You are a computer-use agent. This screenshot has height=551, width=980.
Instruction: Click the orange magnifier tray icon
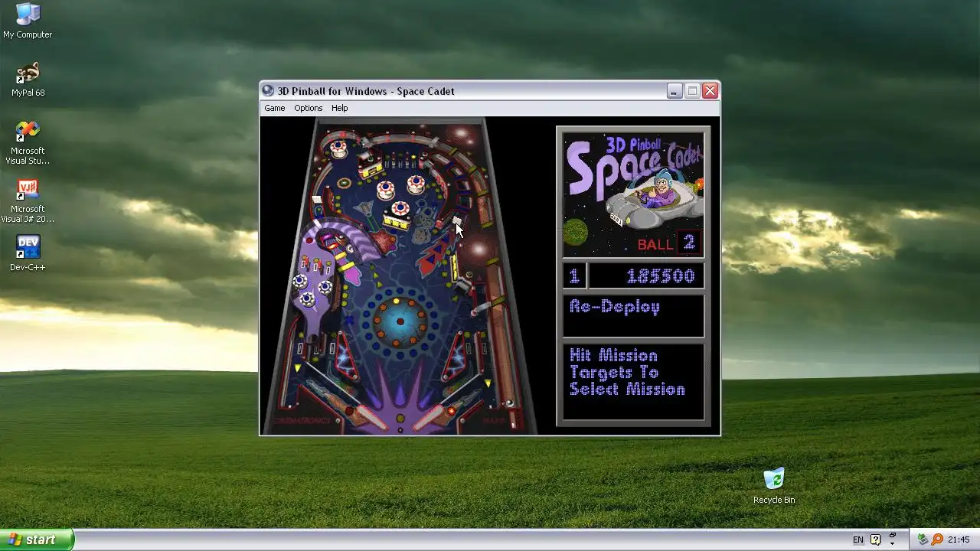937,540
